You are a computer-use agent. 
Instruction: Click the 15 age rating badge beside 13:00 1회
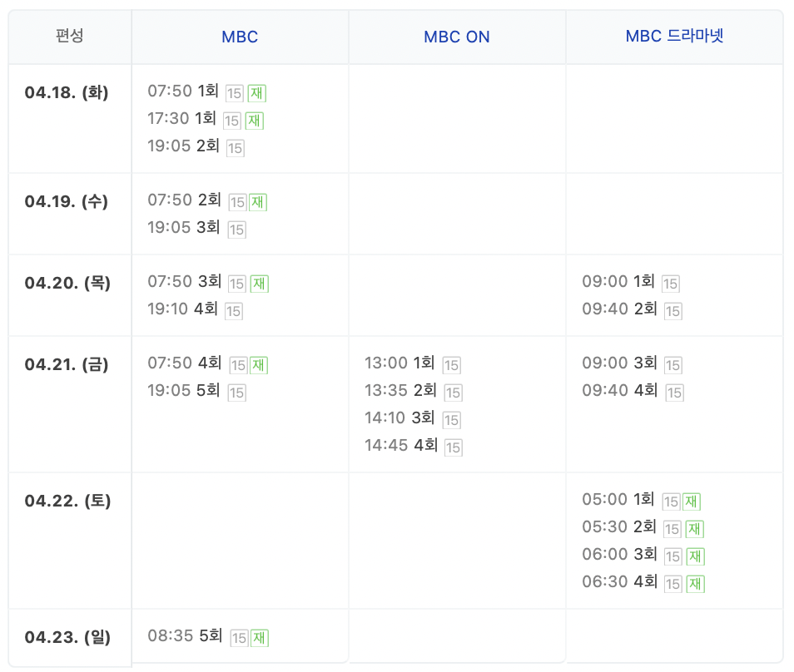pos(452,365)
